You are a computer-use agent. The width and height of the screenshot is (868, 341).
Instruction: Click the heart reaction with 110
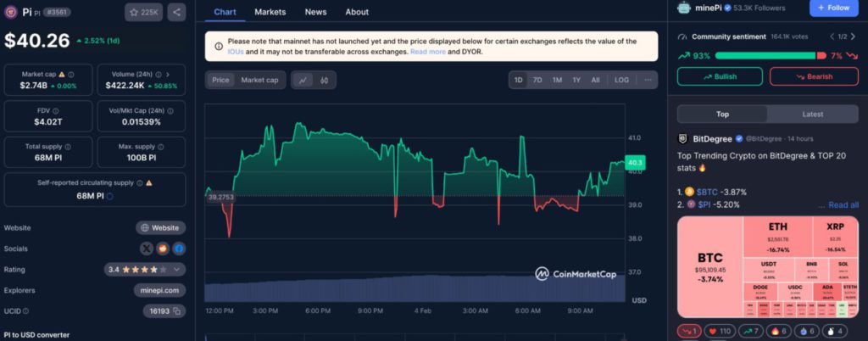[x=719, y=332]
